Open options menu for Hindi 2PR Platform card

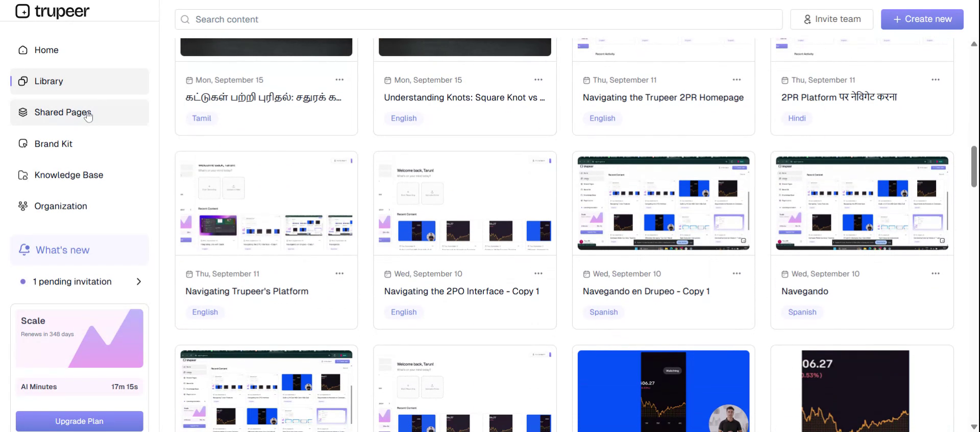point(935,80)
